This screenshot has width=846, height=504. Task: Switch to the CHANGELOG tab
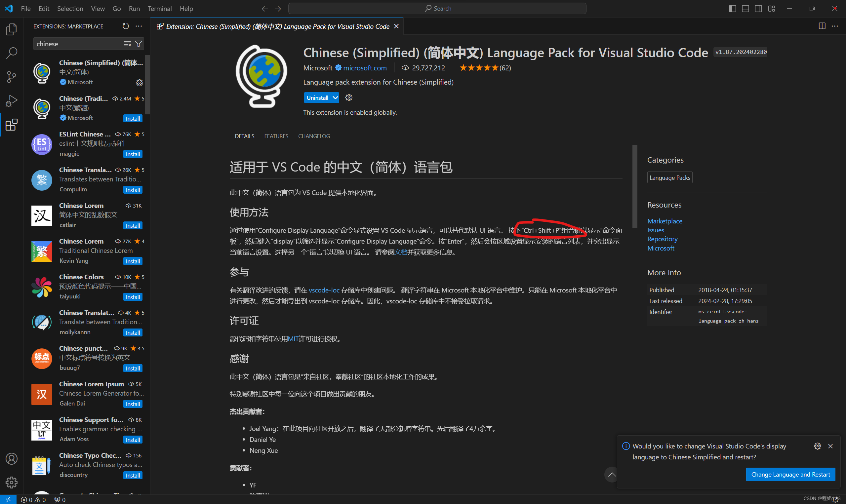pyautogui.click(x=314, y=136)
